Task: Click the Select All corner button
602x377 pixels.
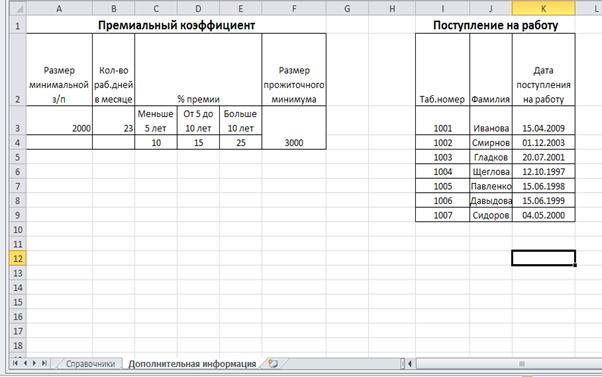Action: tap(18, 8)
